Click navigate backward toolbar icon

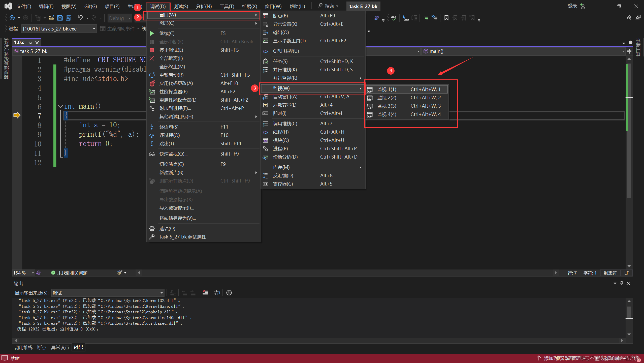click(12, 18)
